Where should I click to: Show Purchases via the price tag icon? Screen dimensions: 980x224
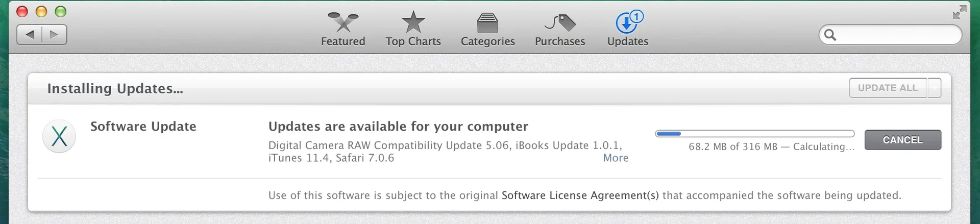(x=560, y=23)
